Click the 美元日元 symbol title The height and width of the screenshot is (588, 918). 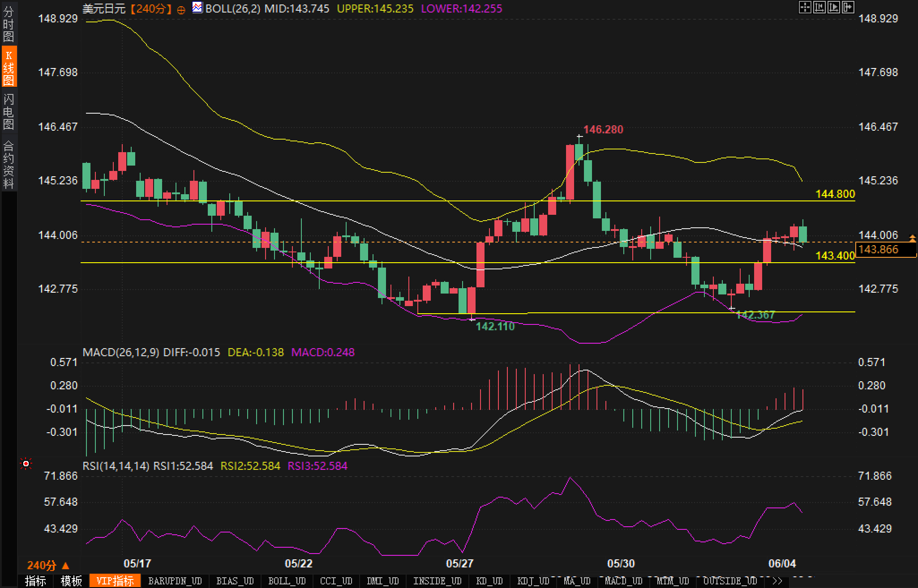click(104, 9)
